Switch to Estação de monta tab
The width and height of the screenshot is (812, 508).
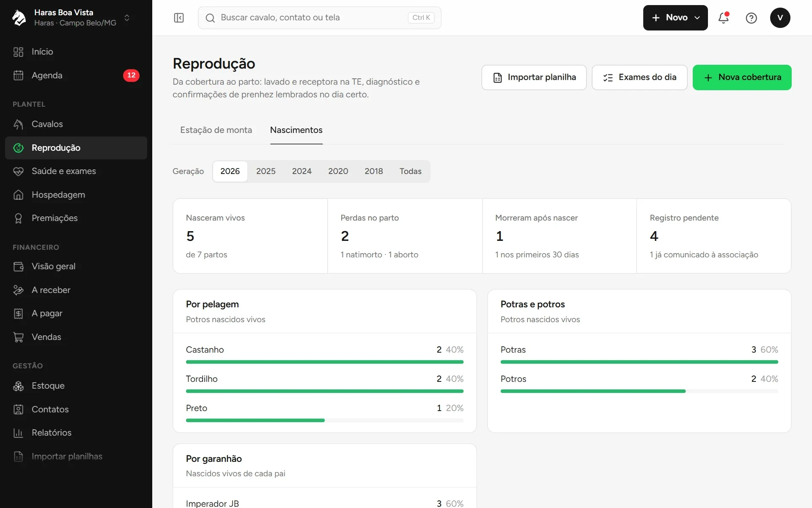click(216, 130)
